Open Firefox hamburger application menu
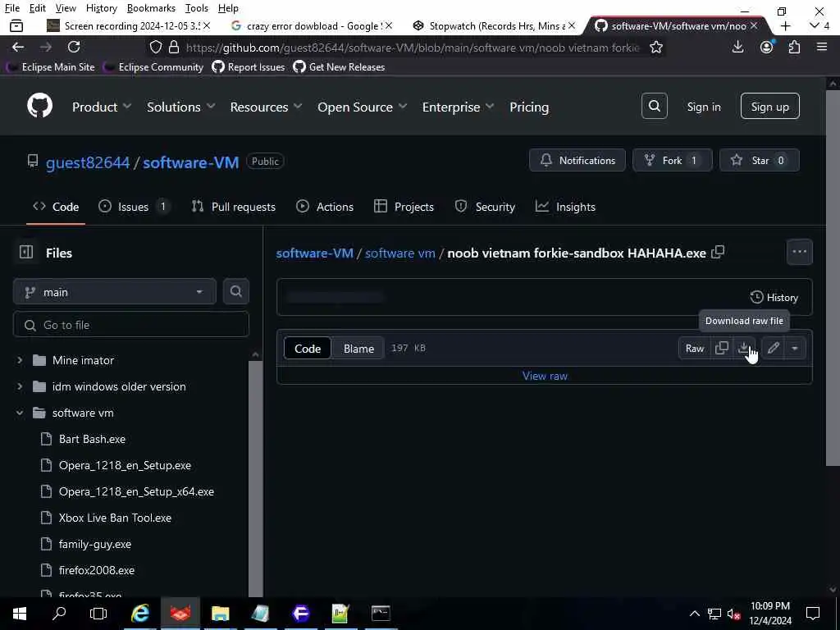The height and width of the screenshot is (630, 840). coord(822,47)
